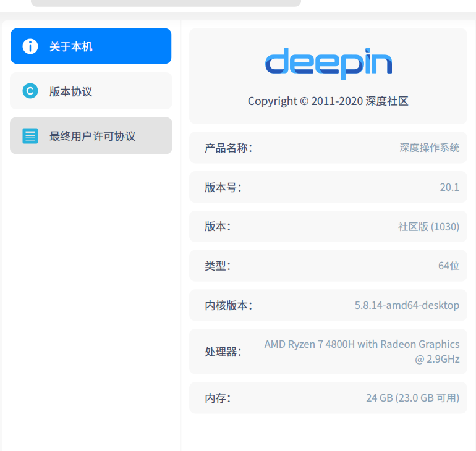Viewport: 476px width, 451px height.
Task: Open the 最终用户许可协议 section
Action: 91,135
